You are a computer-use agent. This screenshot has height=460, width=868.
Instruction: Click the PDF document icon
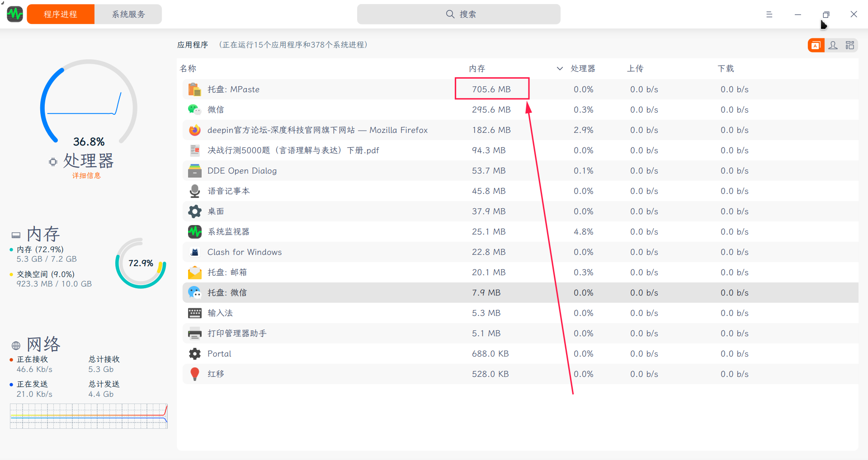tap(195, 150)
